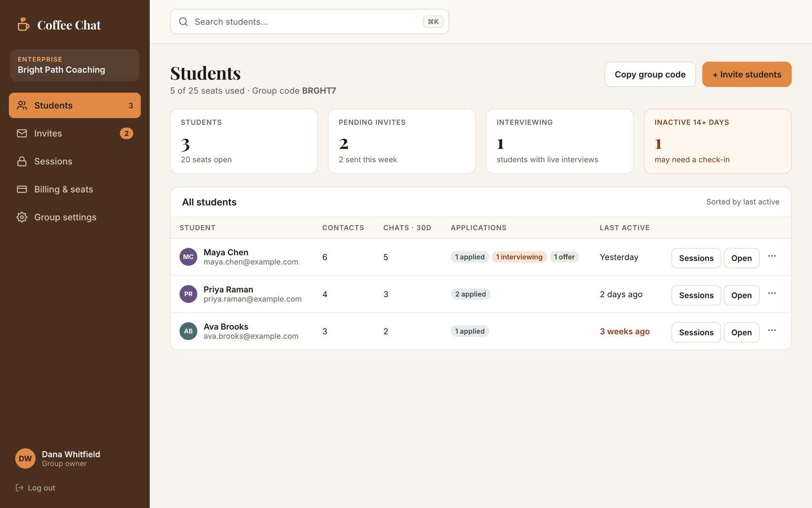This screenshot has height=508, width=812.
Task: Open more options for Ava Brooks
Action: point(772,330)
